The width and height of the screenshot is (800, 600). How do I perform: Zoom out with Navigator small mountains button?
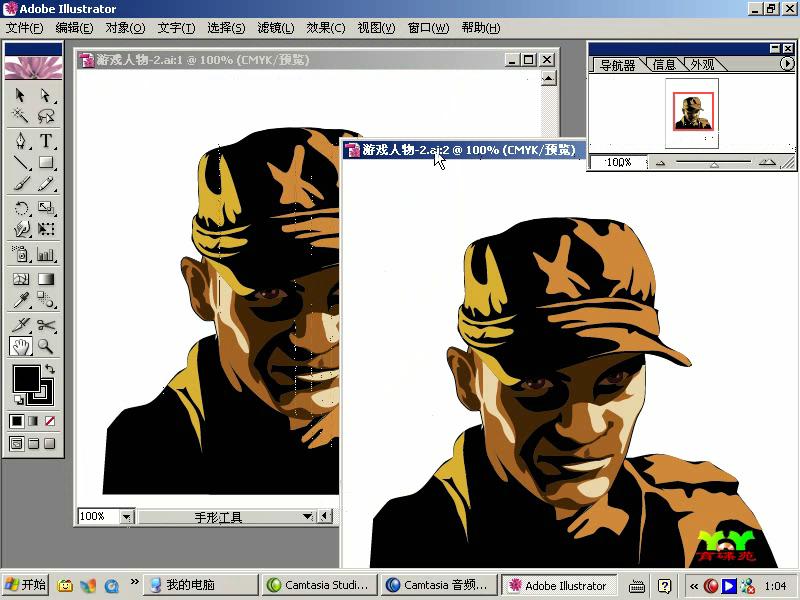(660, 163)
